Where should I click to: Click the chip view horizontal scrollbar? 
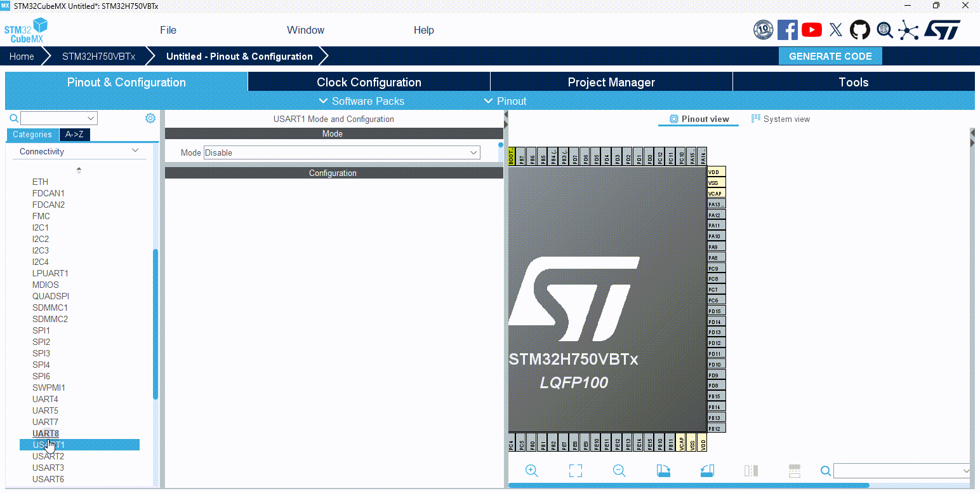pyautogui.click(x=689, y=485)
